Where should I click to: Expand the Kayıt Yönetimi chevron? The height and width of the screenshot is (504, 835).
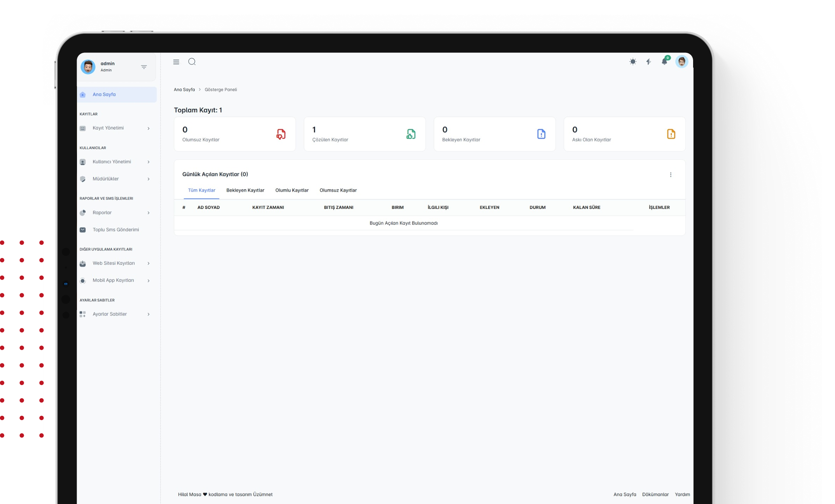148,128
